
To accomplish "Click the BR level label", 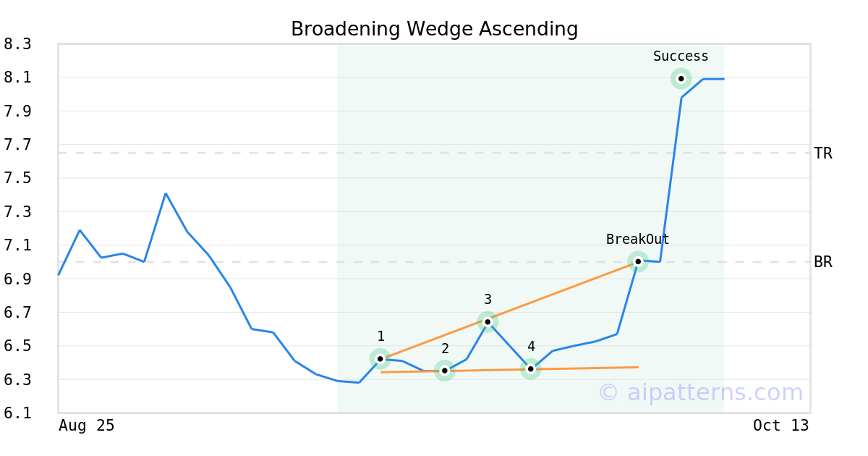I will coord(823,262).
